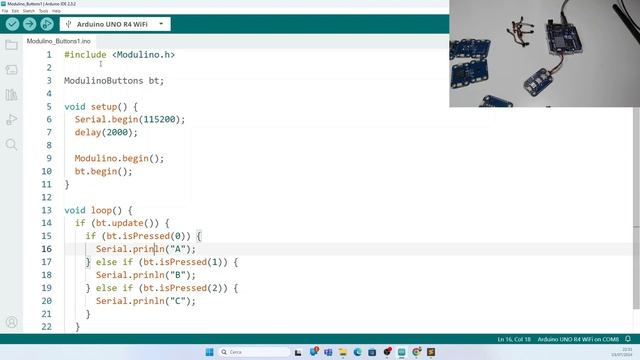This screenshot has width=640, height=360.
Task: Click the notifications bell in status bar
Action: coord(628,339)
